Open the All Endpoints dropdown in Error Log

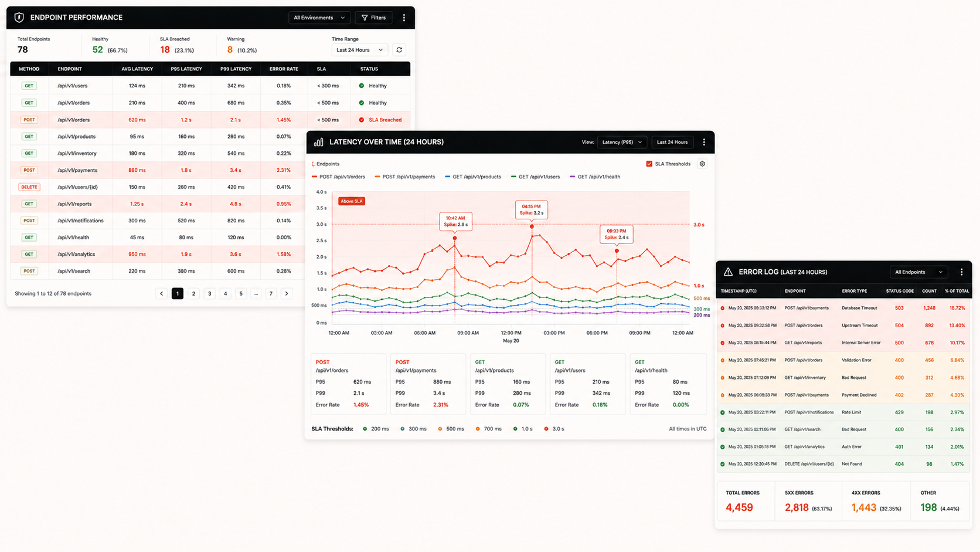click(x=918, y=272)
